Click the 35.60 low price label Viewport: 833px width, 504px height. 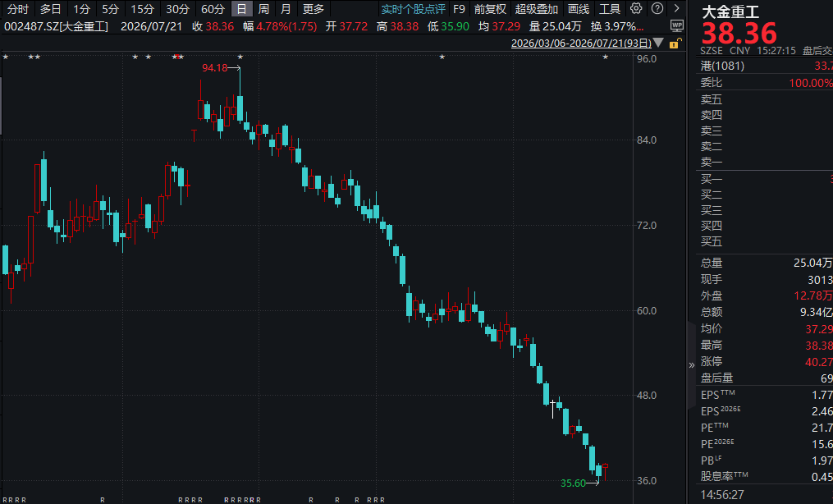[573, 483]
